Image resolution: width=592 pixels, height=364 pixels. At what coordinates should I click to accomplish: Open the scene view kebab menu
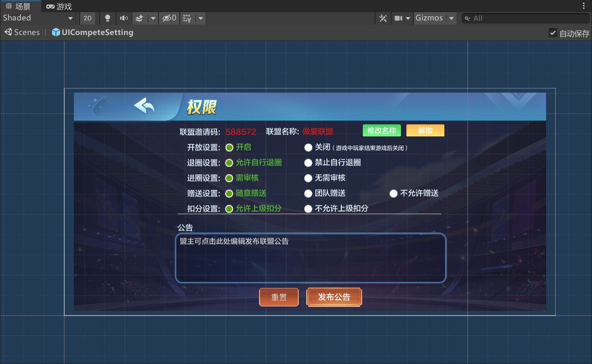584,6
